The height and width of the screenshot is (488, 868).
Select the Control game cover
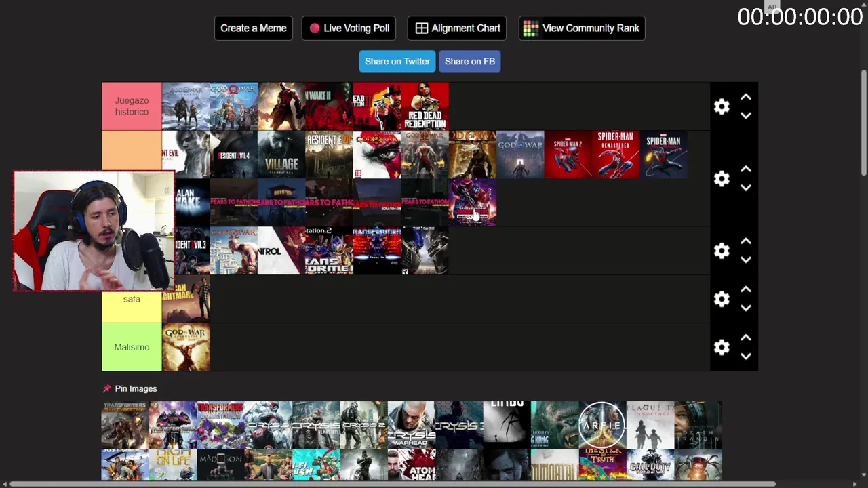coord(281,251)
